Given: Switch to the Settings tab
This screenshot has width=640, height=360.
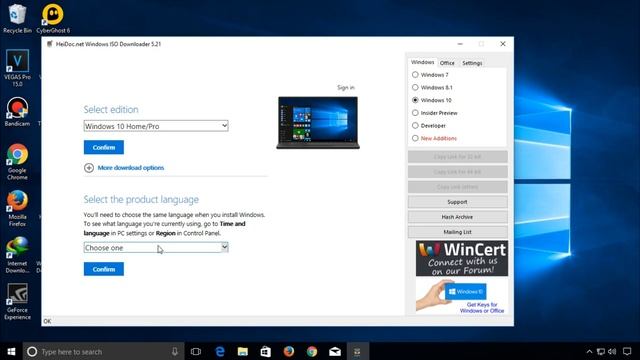Looking at the screenshot, I should coord(472,63).
